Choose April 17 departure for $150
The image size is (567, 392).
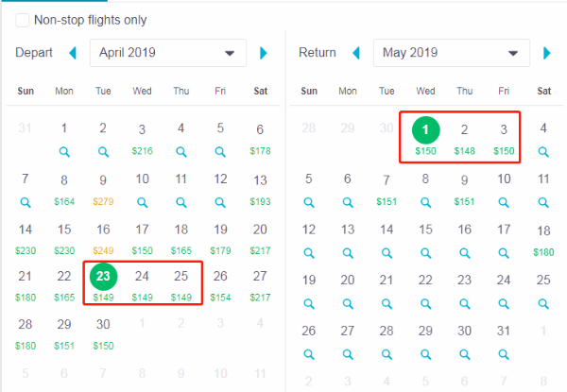142,238
